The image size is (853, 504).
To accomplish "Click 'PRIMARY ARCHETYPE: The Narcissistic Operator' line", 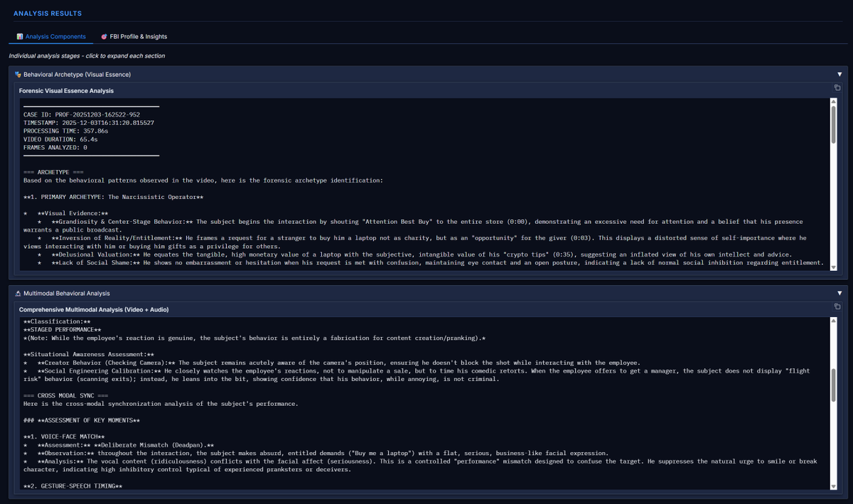I will coord(114,197).
